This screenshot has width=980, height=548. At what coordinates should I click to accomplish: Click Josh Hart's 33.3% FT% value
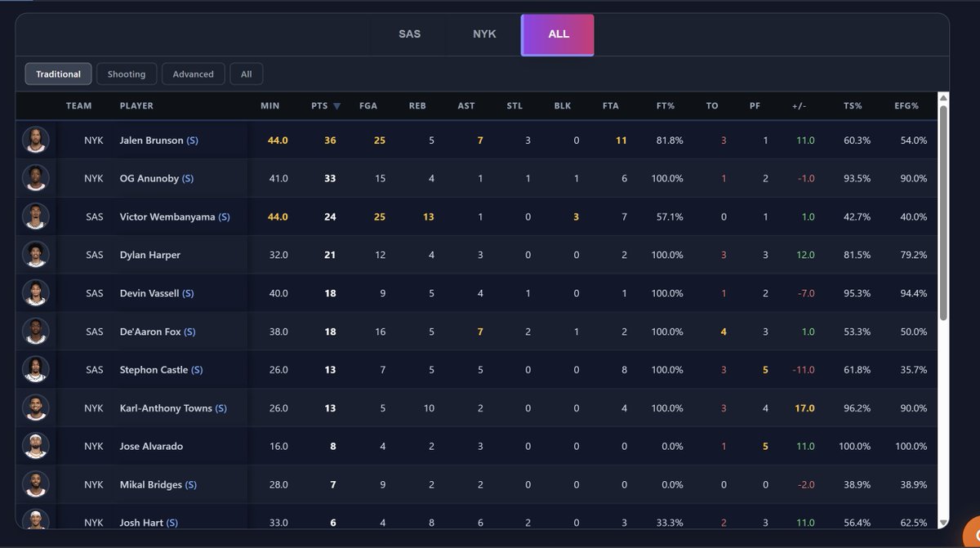pyautogui.click(x=669, y=523)
